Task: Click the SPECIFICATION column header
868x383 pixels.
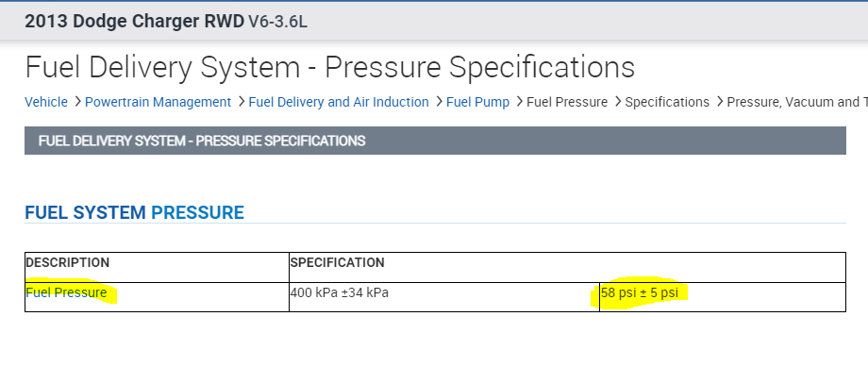Action: (x=337, y=262)
